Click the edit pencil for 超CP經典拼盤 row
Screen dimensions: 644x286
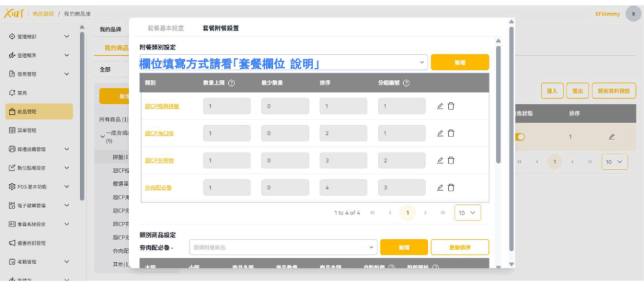(440, 106)
